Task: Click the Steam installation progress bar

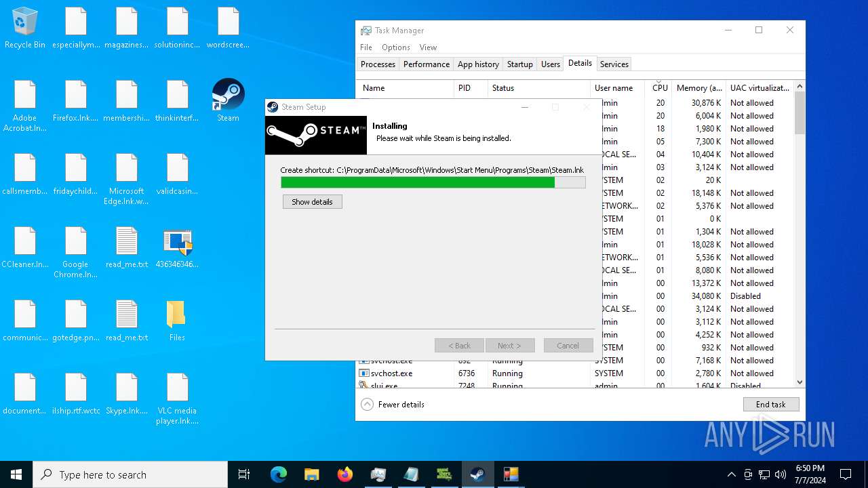Action: 433,182
